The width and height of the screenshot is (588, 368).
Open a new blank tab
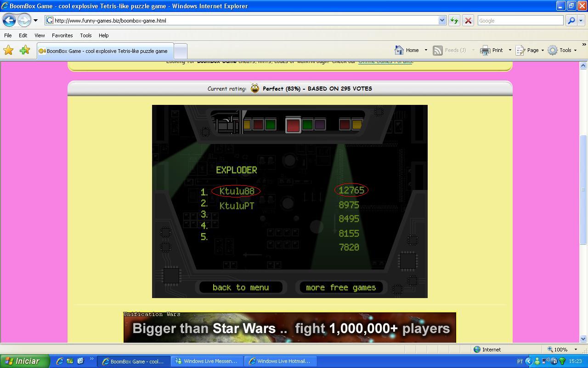(x=181, y=51)
